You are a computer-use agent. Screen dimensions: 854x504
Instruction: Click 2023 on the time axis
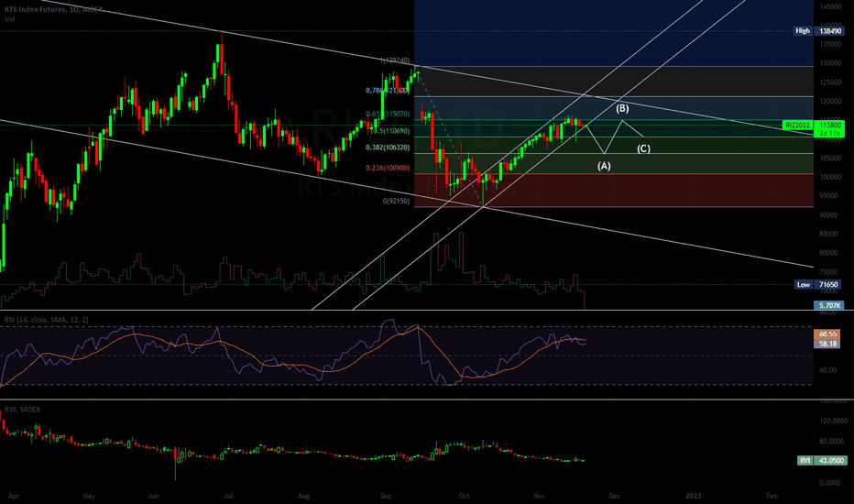click(694, 497)
